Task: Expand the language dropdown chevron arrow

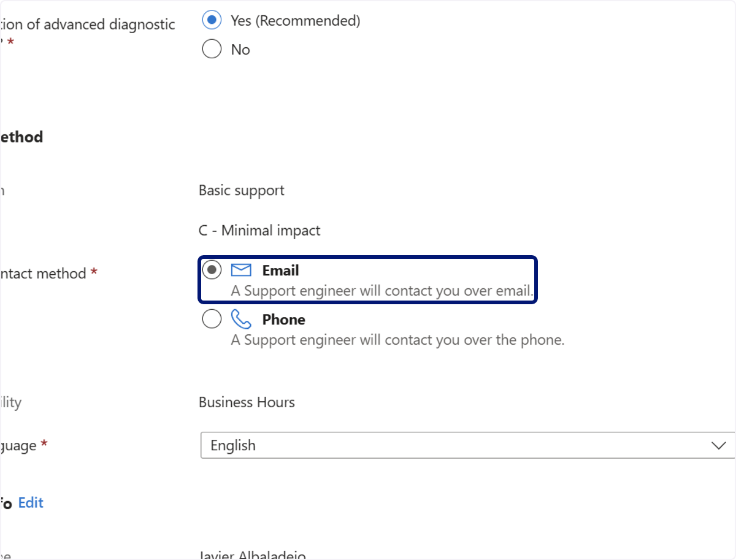Action: [718, 446]
